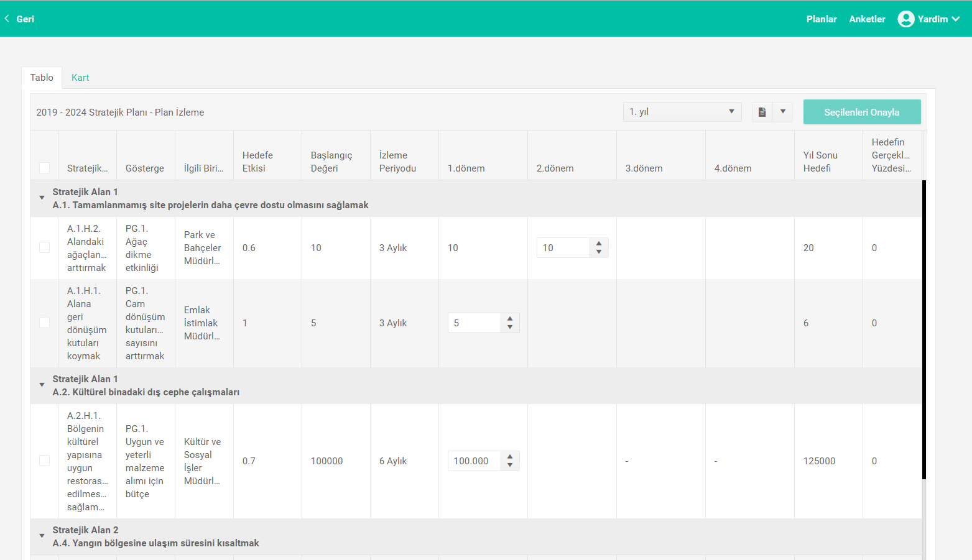The height and width of the screenshot is (560, 972).
Task: Click the vertical table scrollbar
Action: (x=923, y=329)
